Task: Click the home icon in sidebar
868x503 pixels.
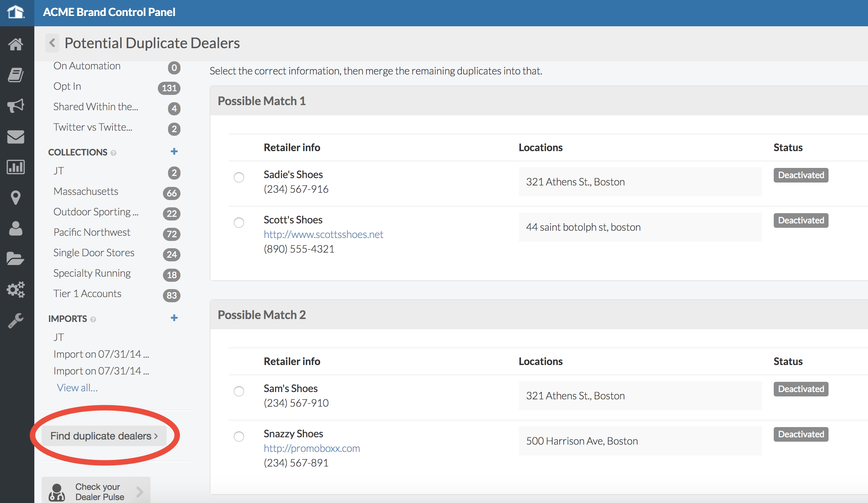Action: (x=16, y=45)
